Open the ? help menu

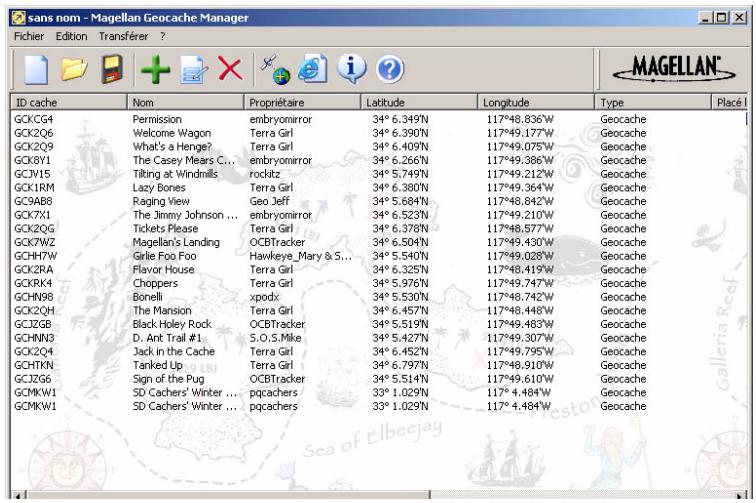163,36
